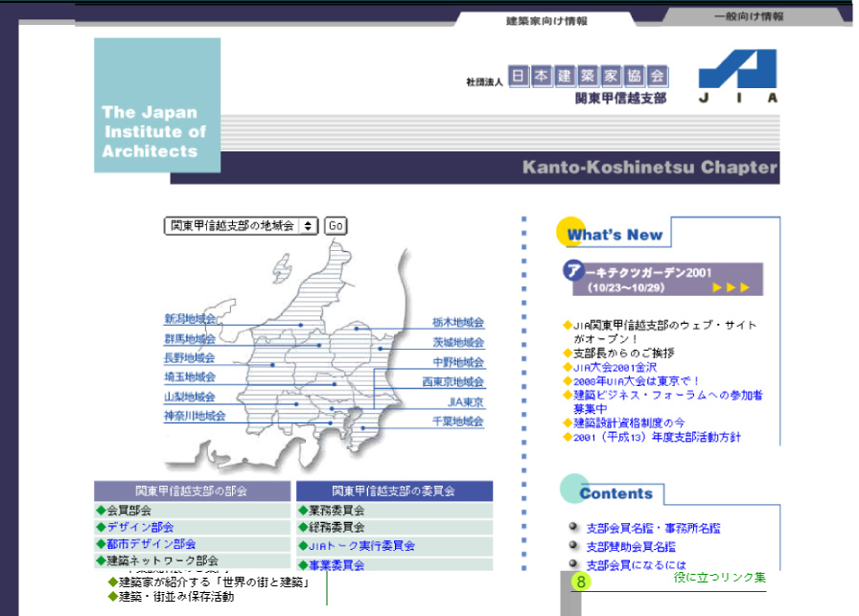Click the 日本建築家協会 title tiles

[x=588, y=76]
